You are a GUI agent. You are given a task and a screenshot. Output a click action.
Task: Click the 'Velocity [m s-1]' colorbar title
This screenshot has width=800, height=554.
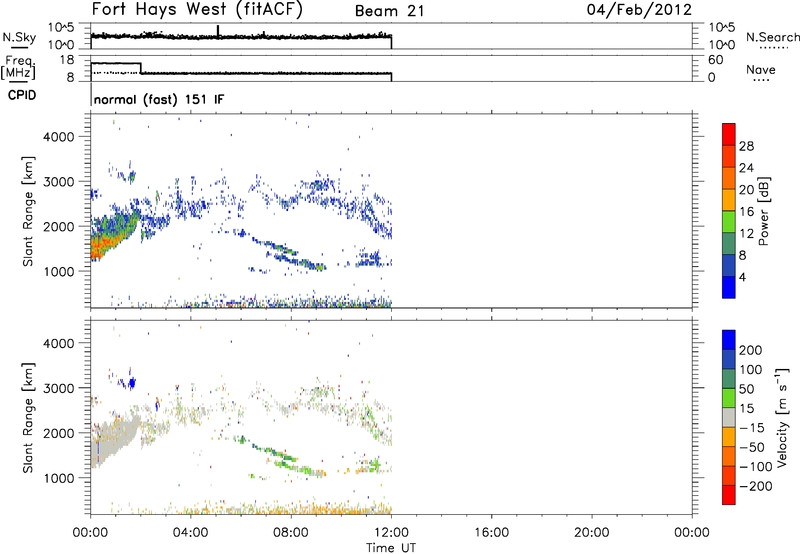782,417
